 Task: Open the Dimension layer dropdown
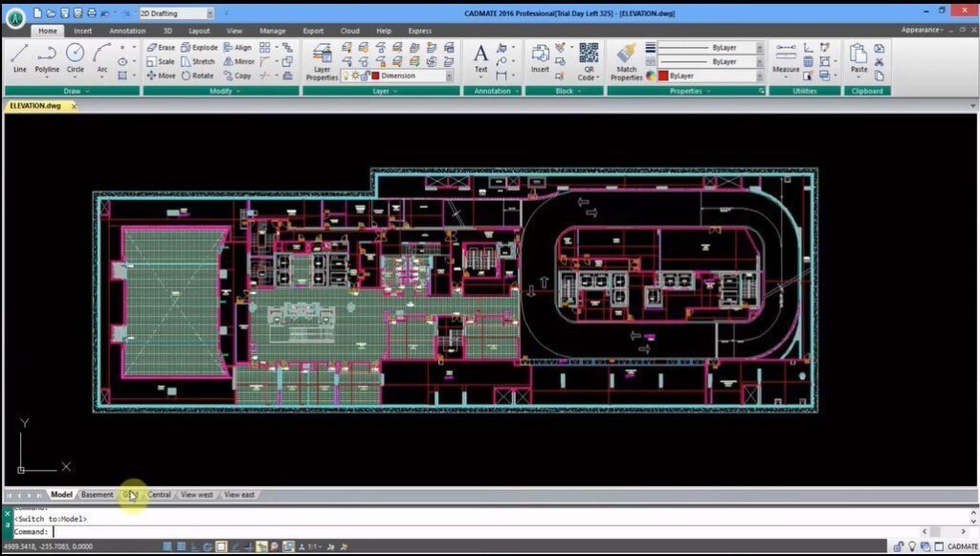[449, 75]
